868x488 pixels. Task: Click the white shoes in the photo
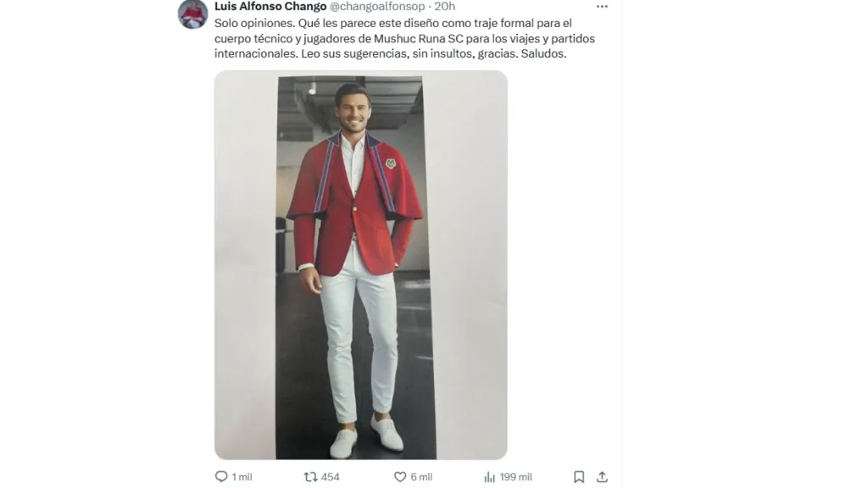366,435
